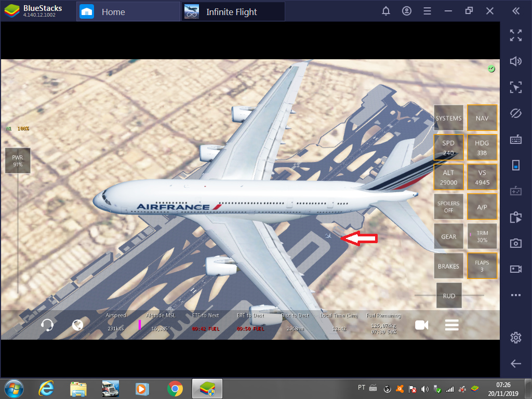Toggle NAV autopilot mode
The height and width of the screenshot is (399, 532).
coord(482,118)
